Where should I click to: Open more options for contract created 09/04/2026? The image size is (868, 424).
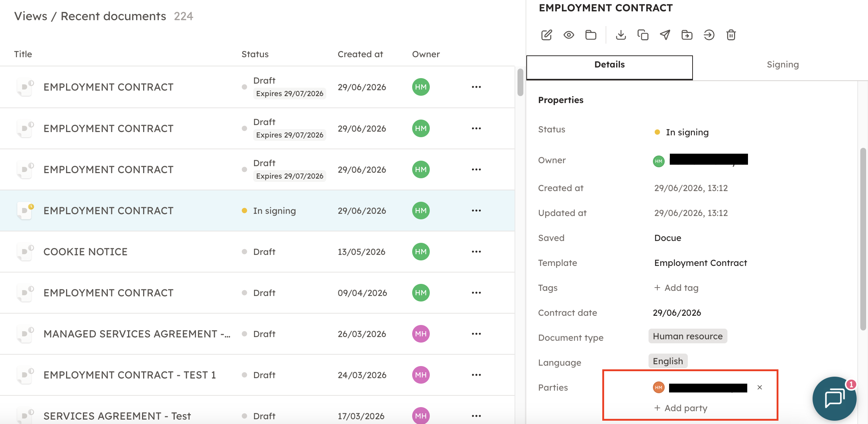[476, 293]
